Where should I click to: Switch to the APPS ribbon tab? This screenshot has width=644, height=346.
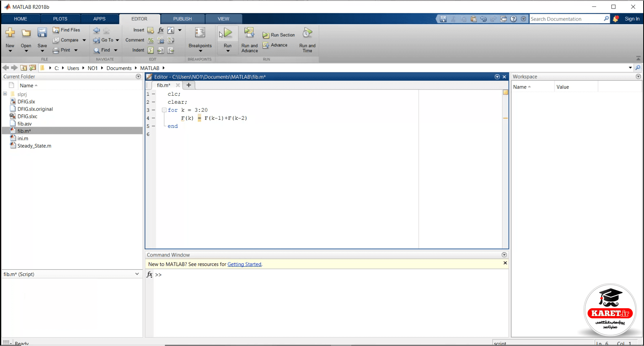[x=99, y=19]
